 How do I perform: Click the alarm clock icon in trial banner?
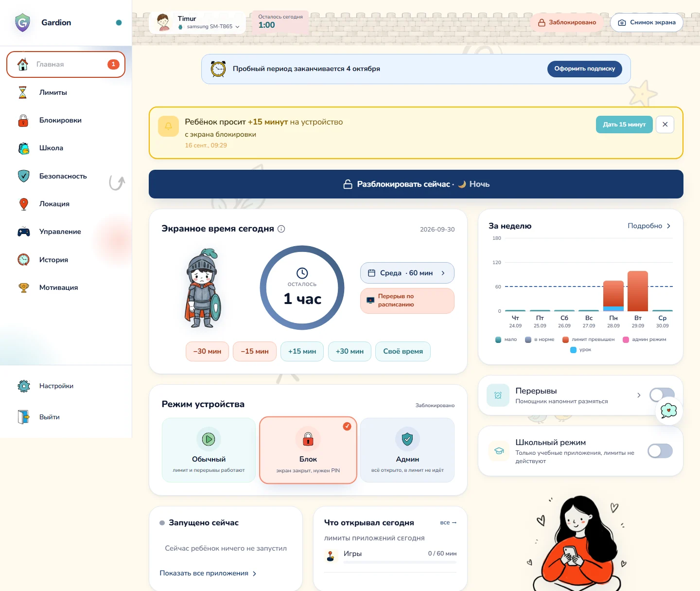pyautogui.click(x=218, y=69)
